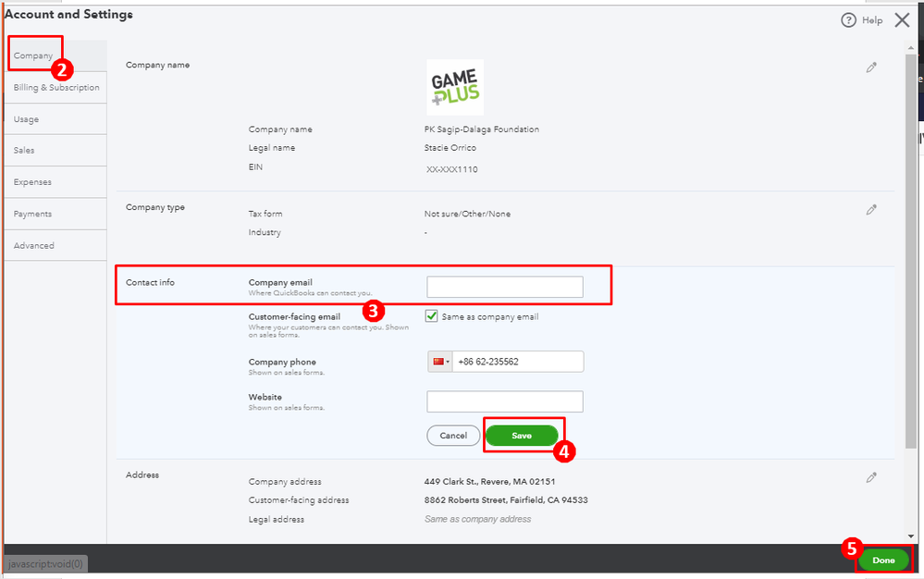The height and width of the screenshot is (579, 924).
Task: Click 'Same as company address' legal address text
Action: 477,519
